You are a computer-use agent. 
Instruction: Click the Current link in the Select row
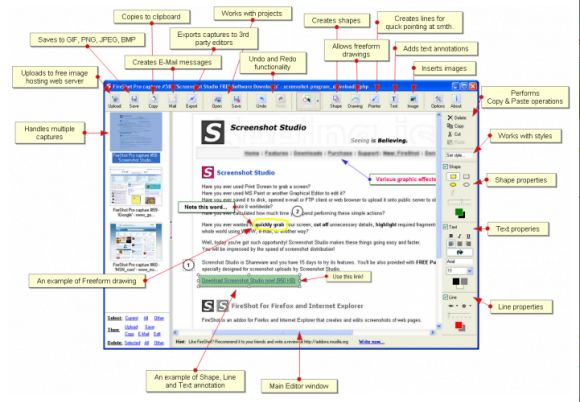[x=131, y=318]
